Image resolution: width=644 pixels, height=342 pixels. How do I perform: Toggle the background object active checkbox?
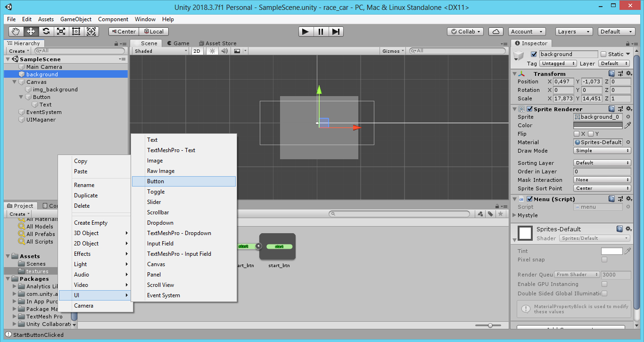tap(534, 54)
